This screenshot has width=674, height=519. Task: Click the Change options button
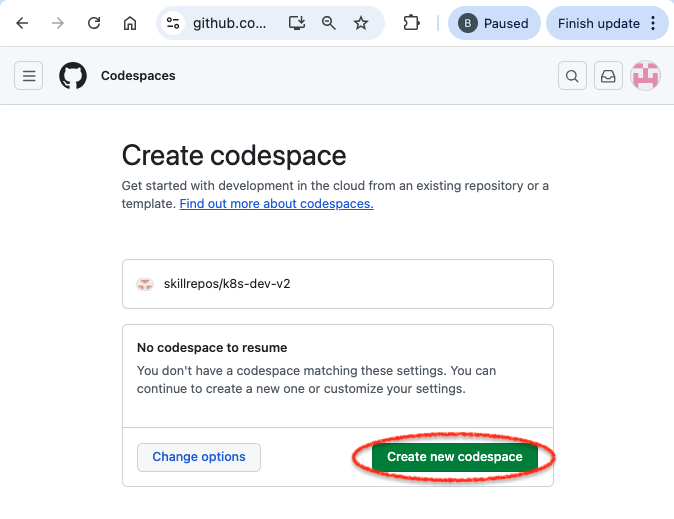[199, 457]
